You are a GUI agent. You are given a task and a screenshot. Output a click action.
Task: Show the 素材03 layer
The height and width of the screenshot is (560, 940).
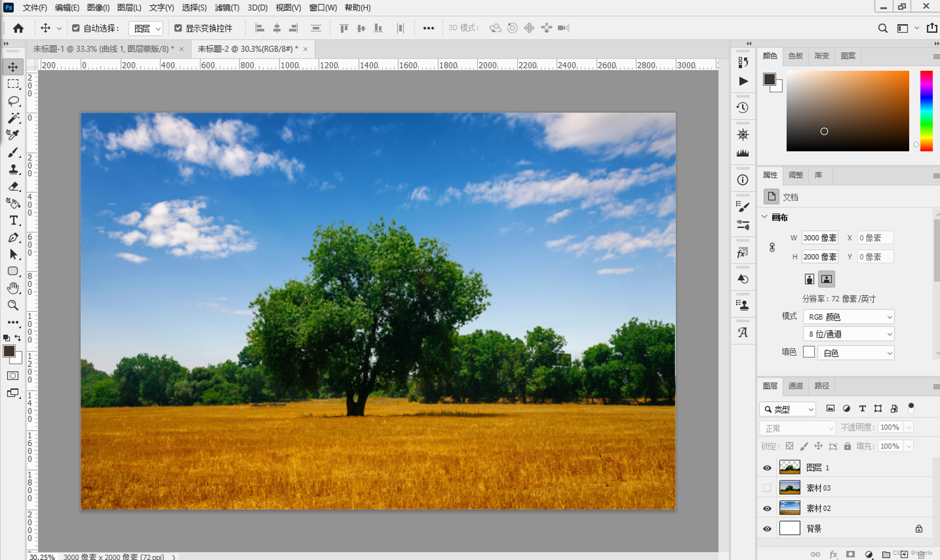tap(767, 488)
